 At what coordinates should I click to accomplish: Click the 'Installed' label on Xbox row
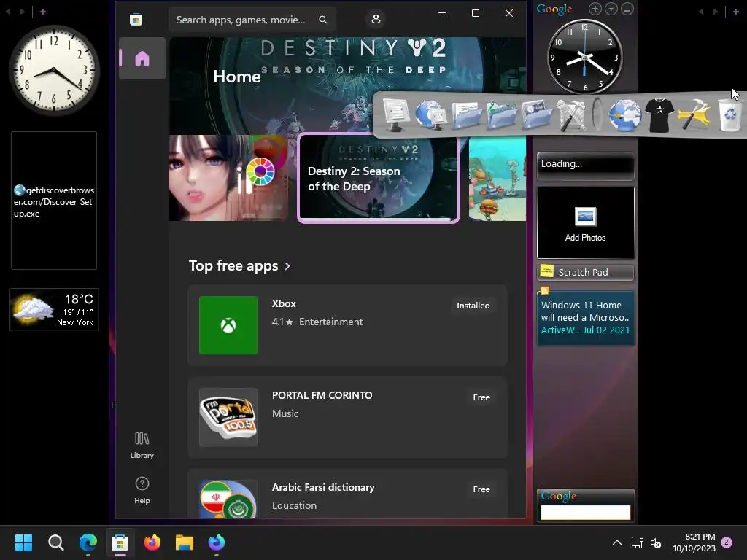473,306
